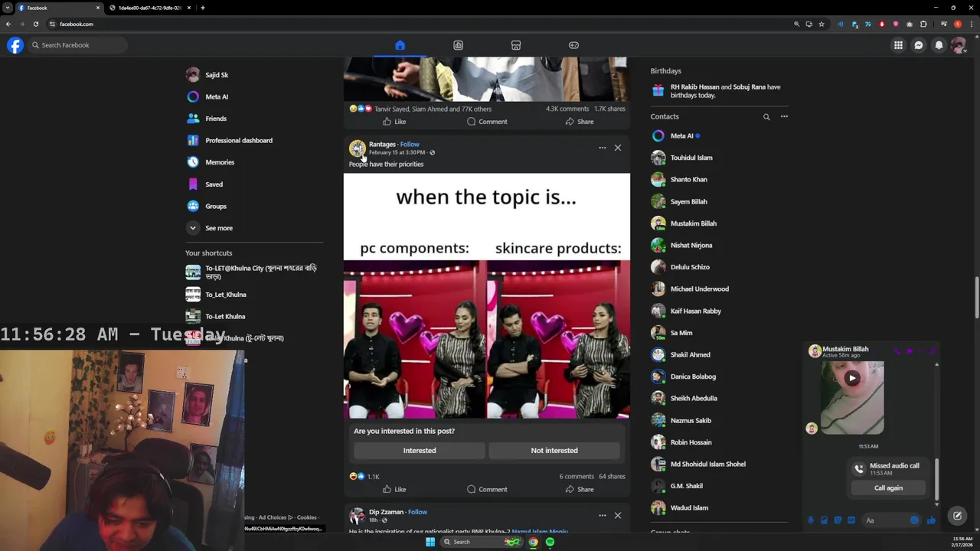View the 6 comments on post

[577, 477]
